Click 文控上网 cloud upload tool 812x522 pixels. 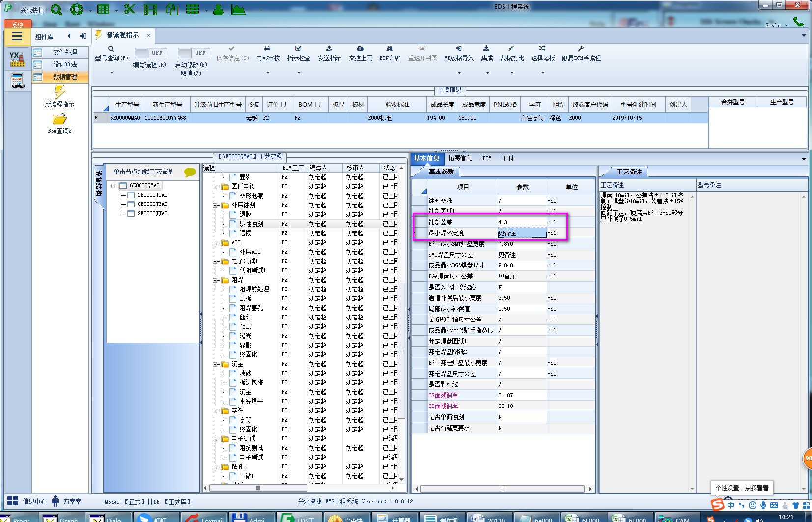pyautogui.click(x=361, y=54)
